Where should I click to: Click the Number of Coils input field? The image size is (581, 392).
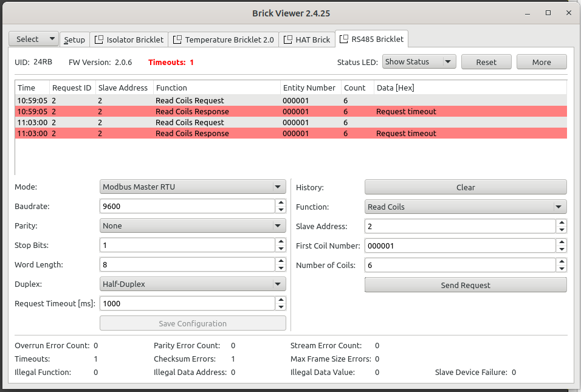460,266
